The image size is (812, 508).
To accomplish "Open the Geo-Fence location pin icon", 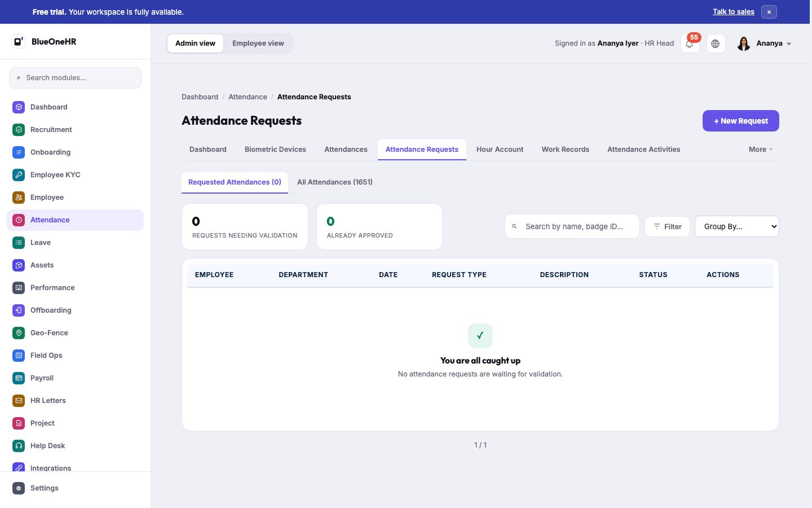I will click(19, 332).
